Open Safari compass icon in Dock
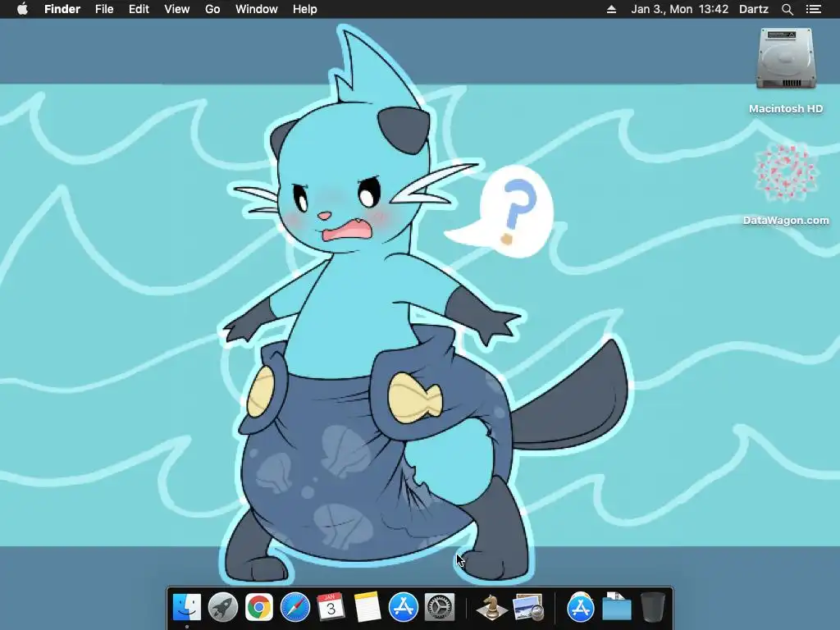The width and height of the screenshot is (840, 630). click(x=295, y=607)
